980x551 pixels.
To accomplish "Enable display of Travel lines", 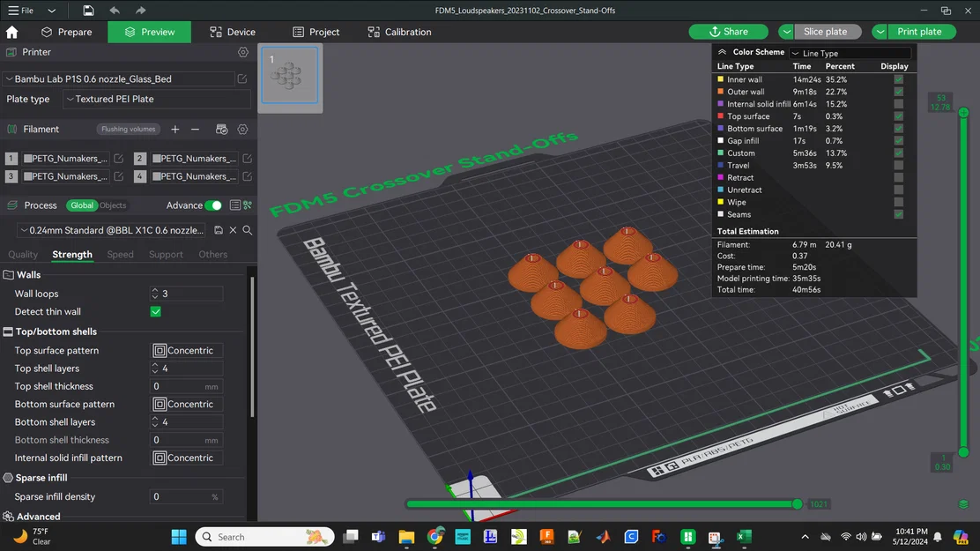I will pos(899,166).
